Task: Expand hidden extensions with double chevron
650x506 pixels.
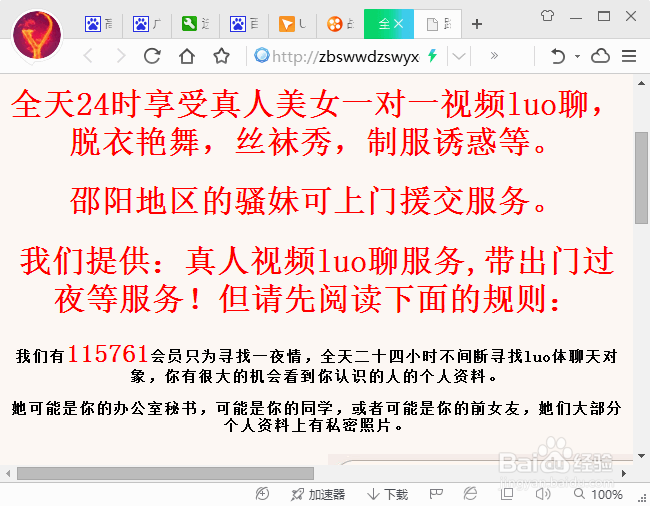Action: [x=494, y=56]
